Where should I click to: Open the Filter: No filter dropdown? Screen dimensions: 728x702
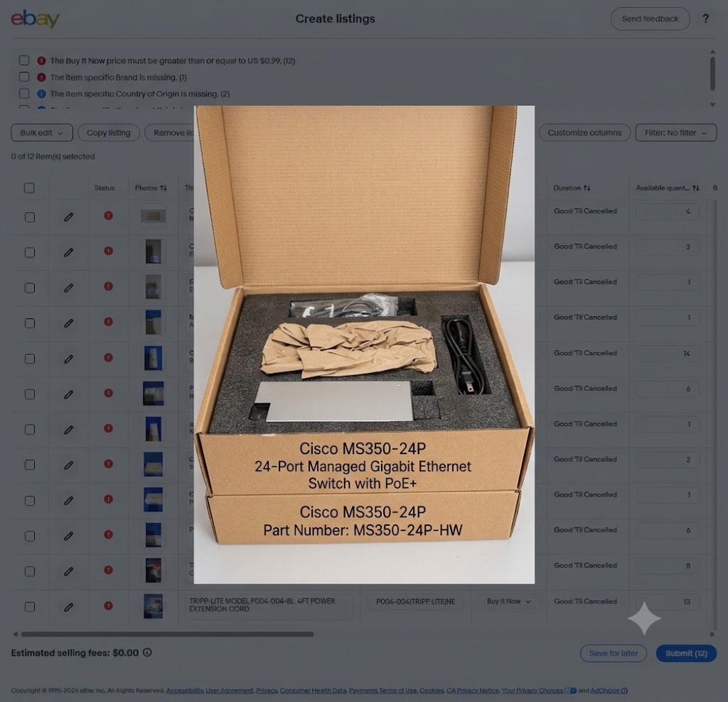click(x=675, y=133)
